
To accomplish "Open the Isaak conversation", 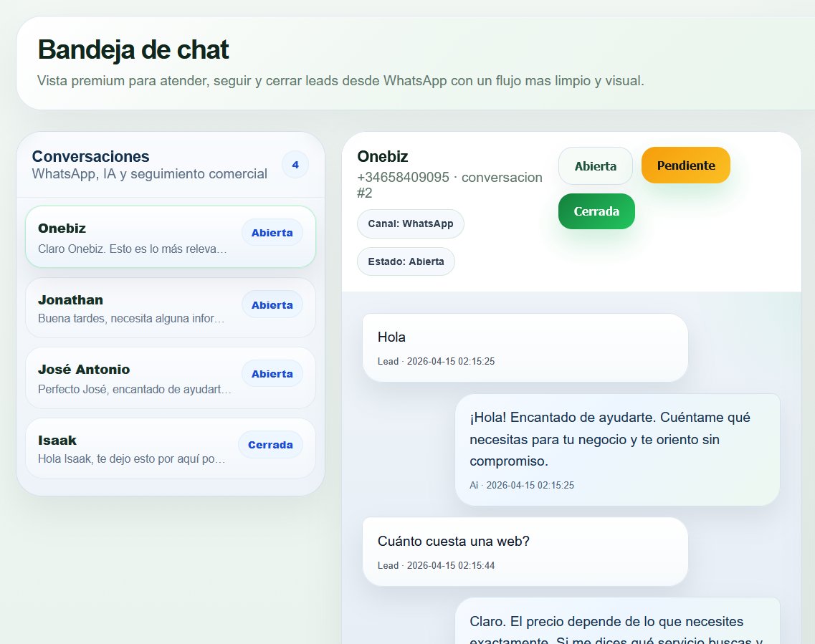I will pyautogui.click(x=171, y=448).
